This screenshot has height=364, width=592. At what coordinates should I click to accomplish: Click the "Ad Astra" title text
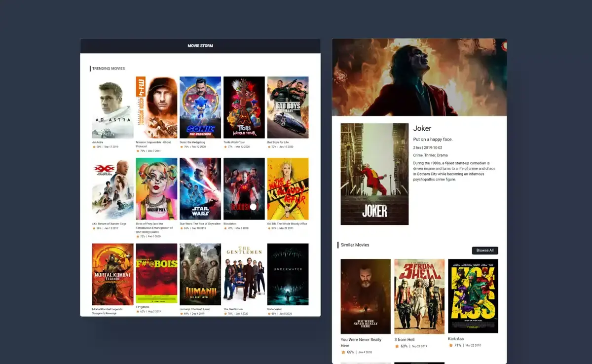[x=97, y=142]
